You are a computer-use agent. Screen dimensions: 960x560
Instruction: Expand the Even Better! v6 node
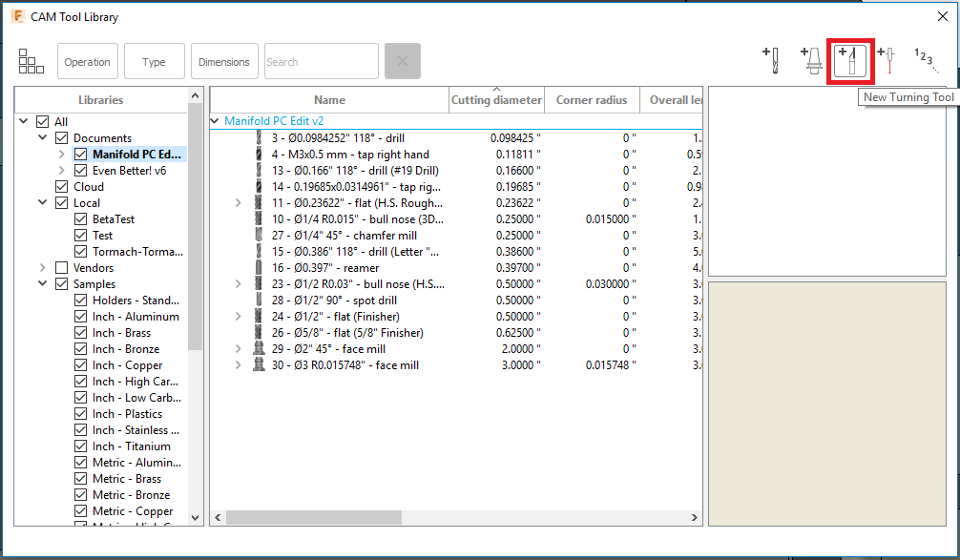point(61,171)
